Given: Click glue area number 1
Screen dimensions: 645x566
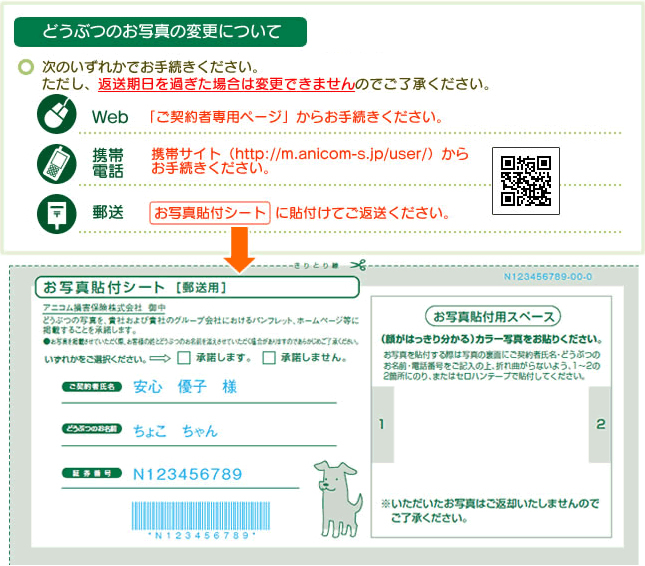Looking at the screenshot, I should [x=383, y=424].
